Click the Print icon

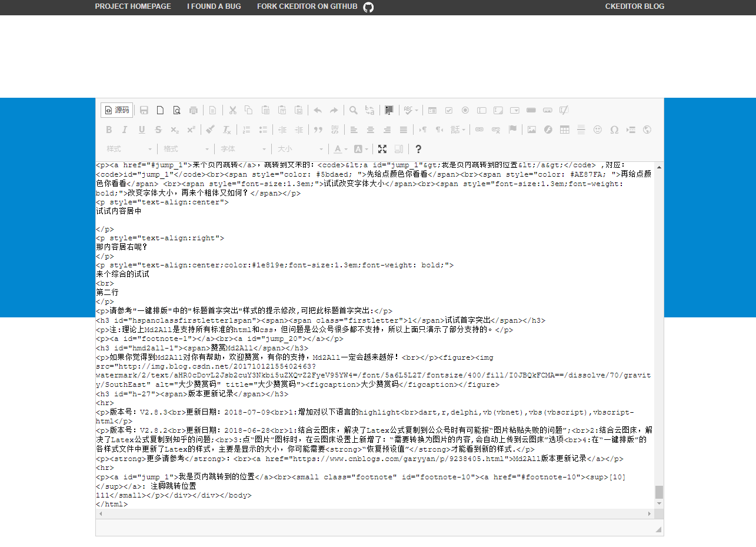[x=193, y=110]
